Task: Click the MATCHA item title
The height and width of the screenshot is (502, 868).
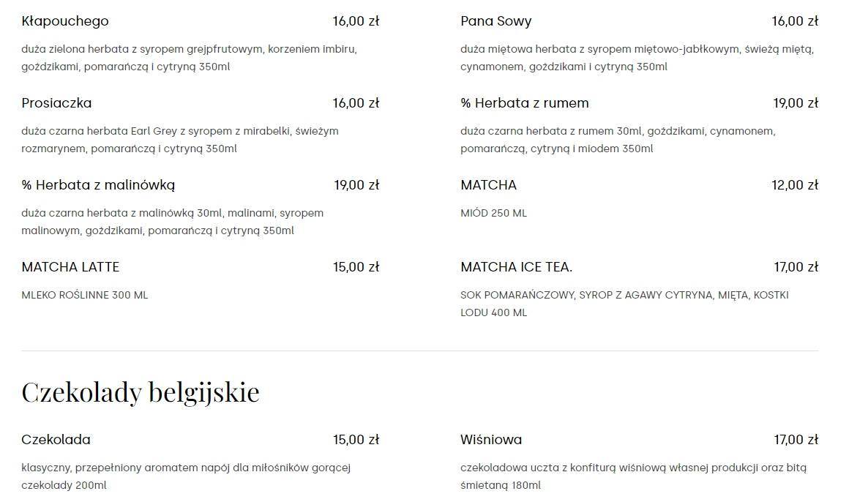Action: click(x=488, y=185)
